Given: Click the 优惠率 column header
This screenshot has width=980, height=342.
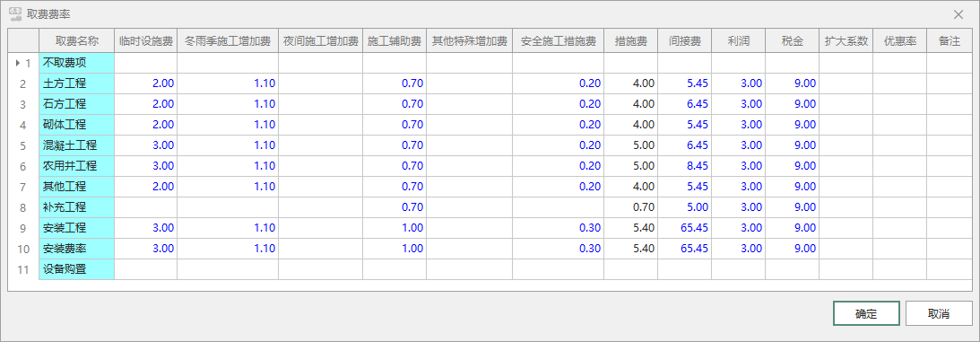Looking at the screenshot, I should coord(899,41).
